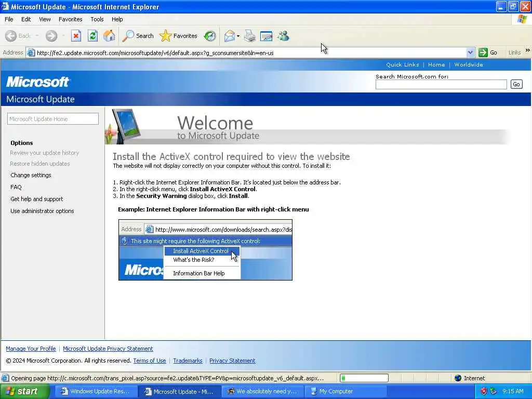Open the Terms of Use link
The height and width of the screenshot is (399, 532).
(x=150, y=361)
